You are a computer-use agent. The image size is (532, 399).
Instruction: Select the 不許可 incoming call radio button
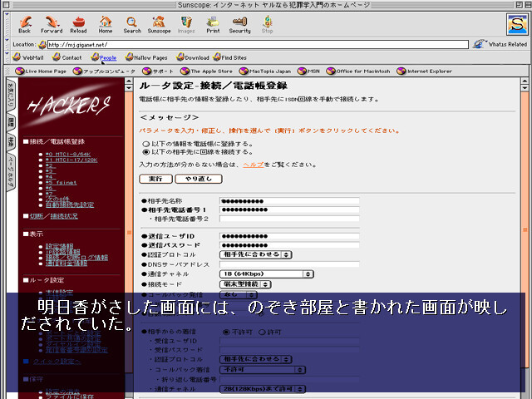[x=224, y=332]
